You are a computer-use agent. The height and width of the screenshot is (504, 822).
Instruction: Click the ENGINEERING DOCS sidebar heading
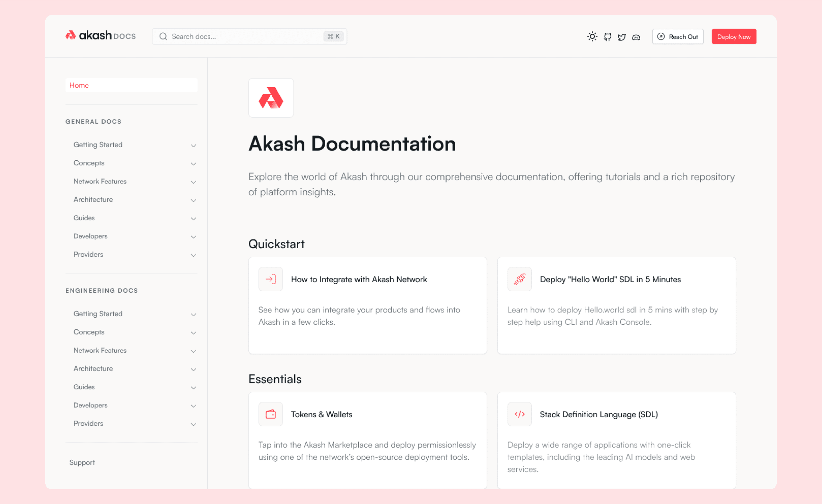click(x=102, y=291)
